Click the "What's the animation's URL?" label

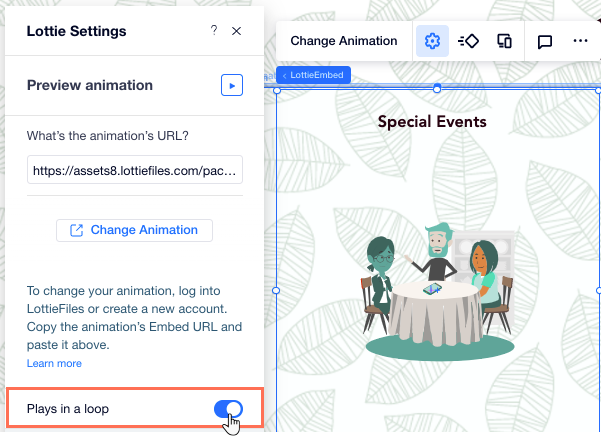coord(107,136)
